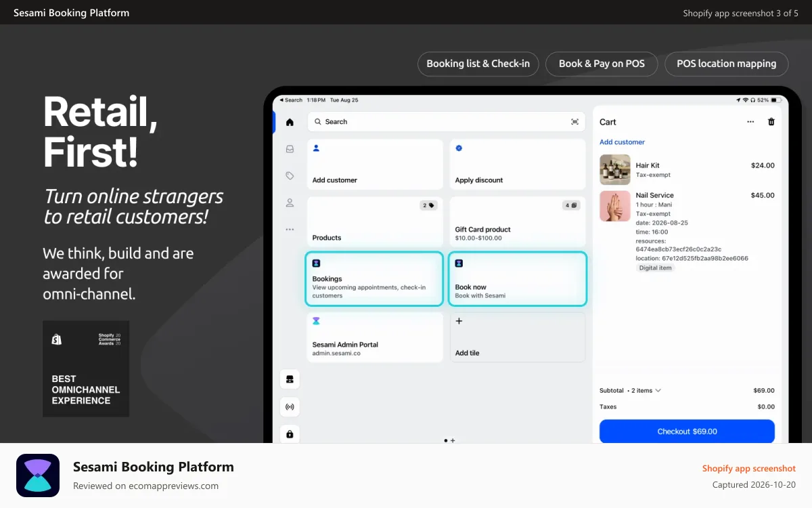Click the magnifier icon in search bar
The height and width of the screenshot is (508, 812).
coord(318,122)
